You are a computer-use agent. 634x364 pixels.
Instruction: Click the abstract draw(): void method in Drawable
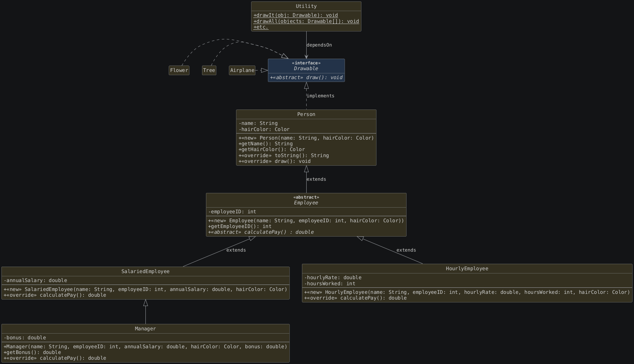tap(306, 77)
